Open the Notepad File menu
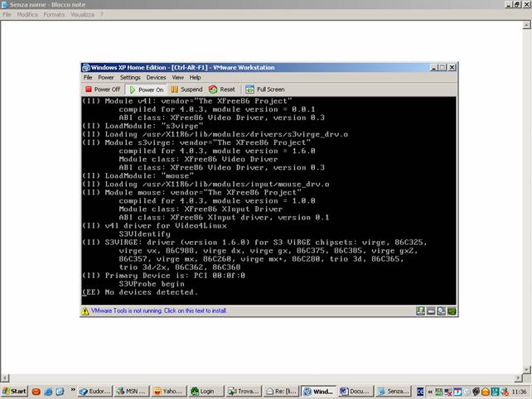This screenshot has height=399, width=532. point(7,15)
